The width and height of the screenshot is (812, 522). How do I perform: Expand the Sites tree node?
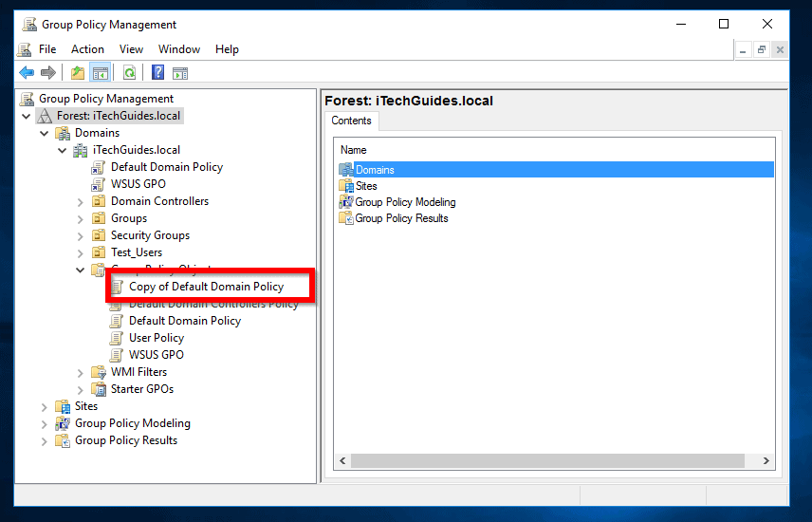[x=45, y=407]
